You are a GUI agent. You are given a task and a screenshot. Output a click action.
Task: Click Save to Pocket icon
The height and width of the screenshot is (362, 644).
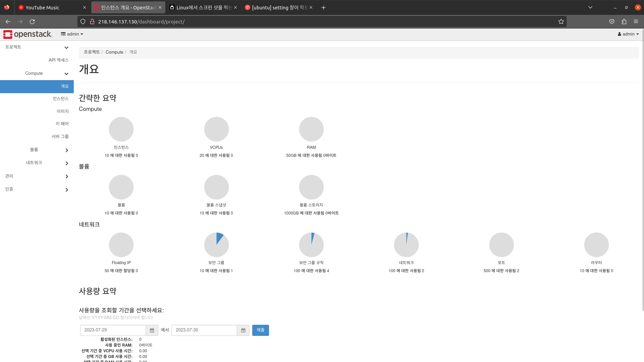pos(612,22)
